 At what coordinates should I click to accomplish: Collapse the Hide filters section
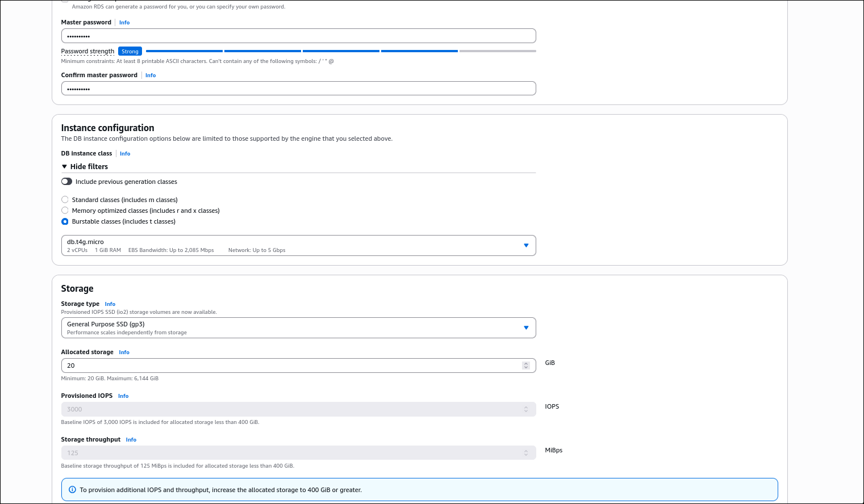tap(84, 166)
